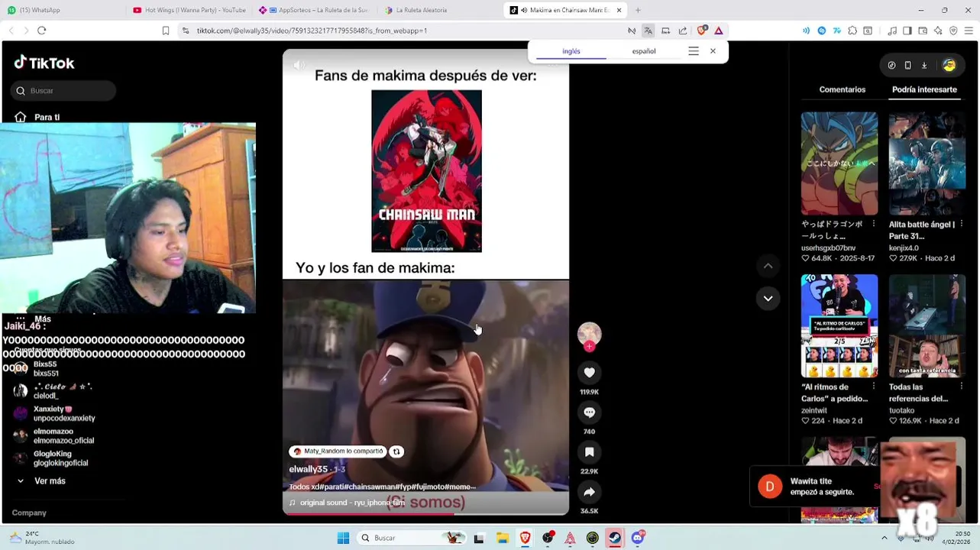The width and height of the screenshot is (980, 550).
Task: Open comments via speech bubble icon
Action: coord(589,412)
